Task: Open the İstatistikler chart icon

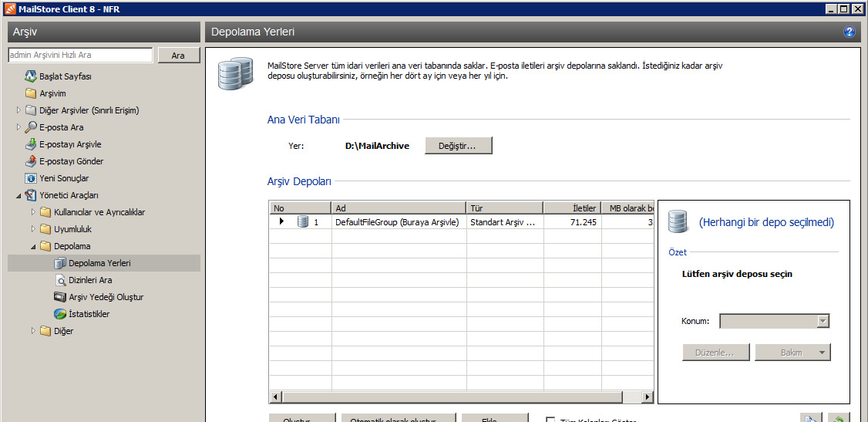Action: (60, 314)
